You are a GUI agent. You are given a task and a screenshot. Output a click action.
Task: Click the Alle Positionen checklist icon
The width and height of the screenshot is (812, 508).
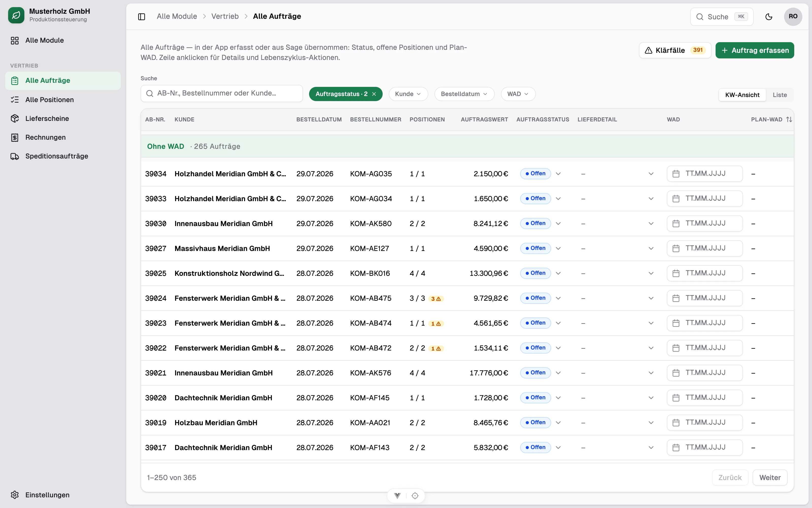click(x=14, y=100)
